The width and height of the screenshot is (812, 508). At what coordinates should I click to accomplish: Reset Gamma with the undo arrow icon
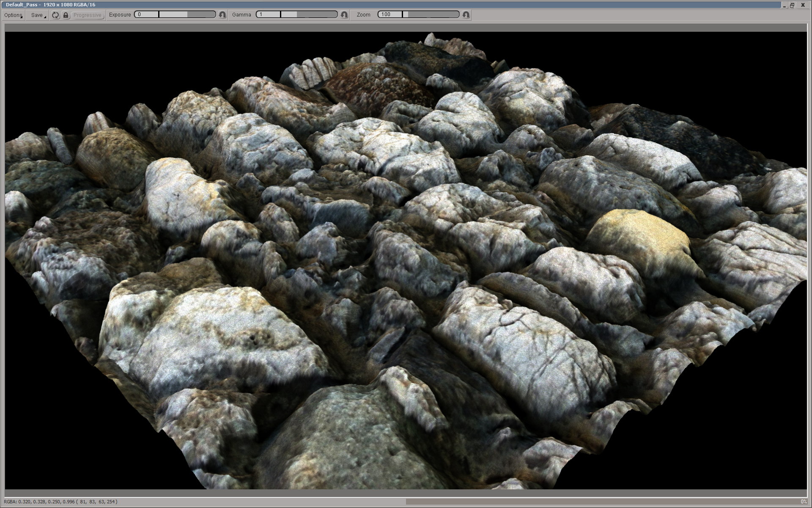pos(344,15)
